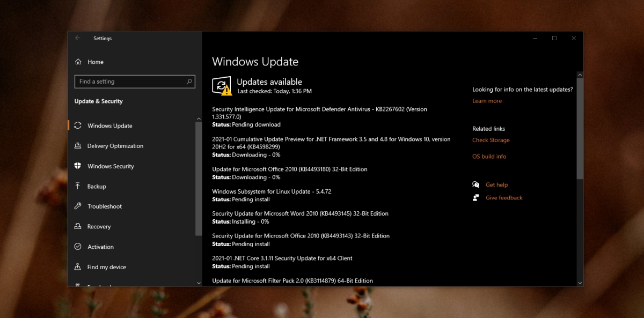This screenshot has height=318, width=644.
Task: Click the Recovery icon in sidebar
Action: click(x=78, y=226)
